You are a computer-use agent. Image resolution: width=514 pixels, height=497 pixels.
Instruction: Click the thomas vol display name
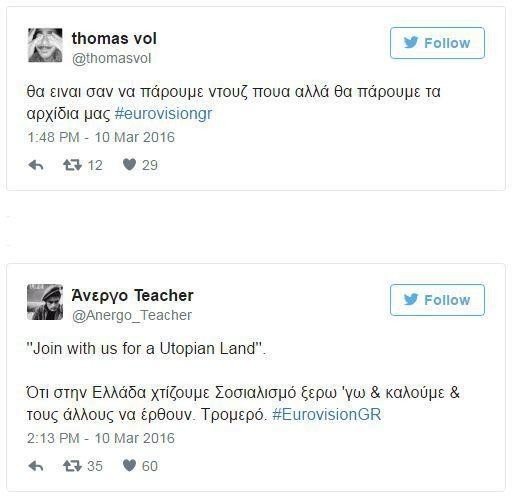pos(114,38)
